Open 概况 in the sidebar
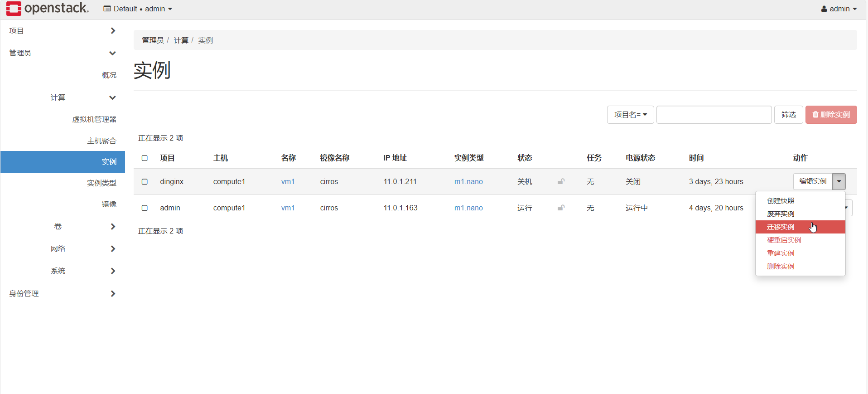 (109, 75)
